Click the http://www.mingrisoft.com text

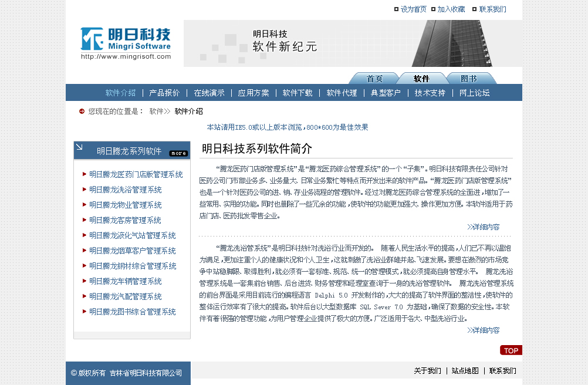click(x=126, y=56)
